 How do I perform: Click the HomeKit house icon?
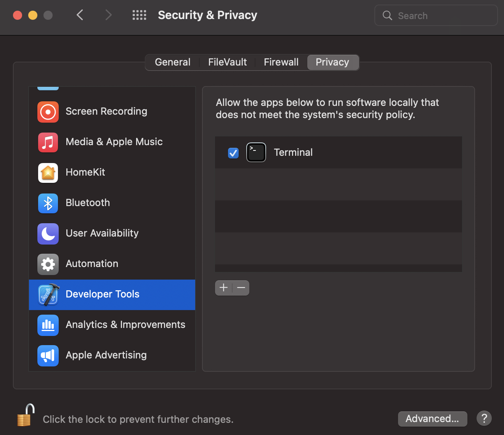48,173
